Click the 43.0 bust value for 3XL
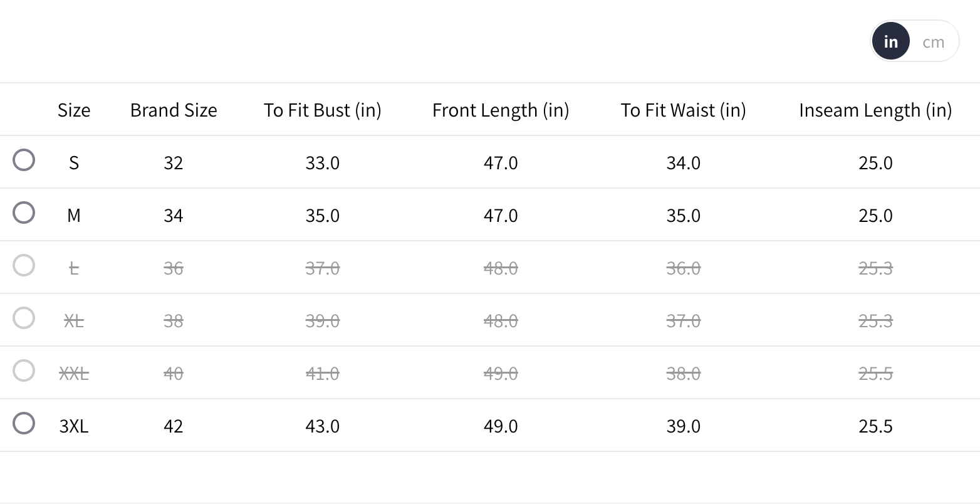The width and height of the screenshot is (980, 504). coord(322,426)
